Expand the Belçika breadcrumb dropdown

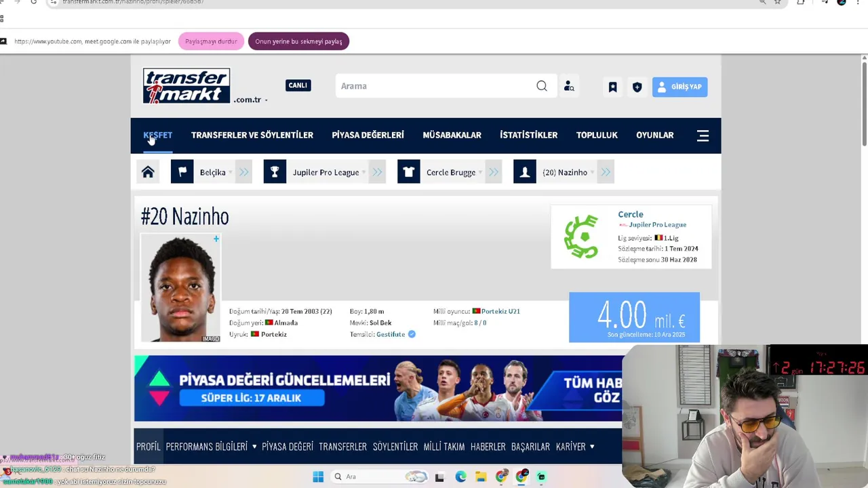coord(231,172)
